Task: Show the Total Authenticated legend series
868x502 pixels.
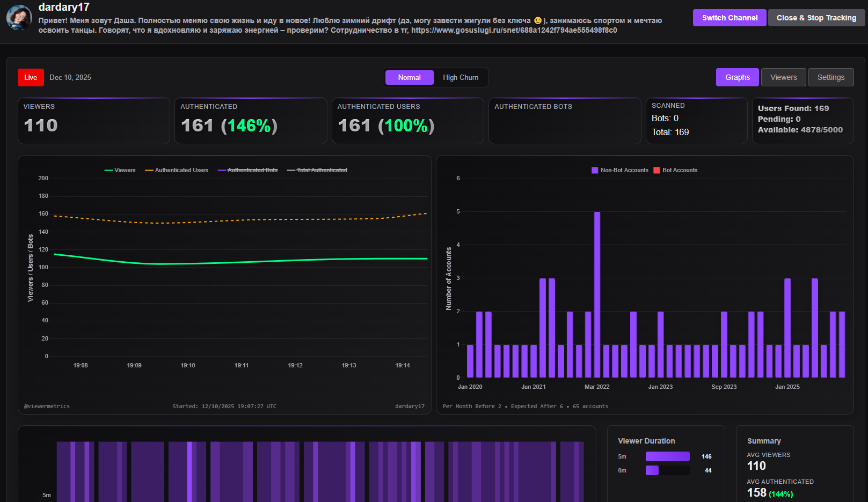Action: (x=317, y=170)
